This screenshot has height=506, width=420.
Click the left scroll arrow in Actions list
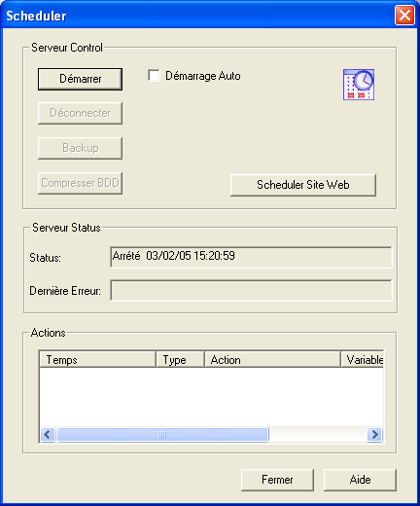coord(48,434)
